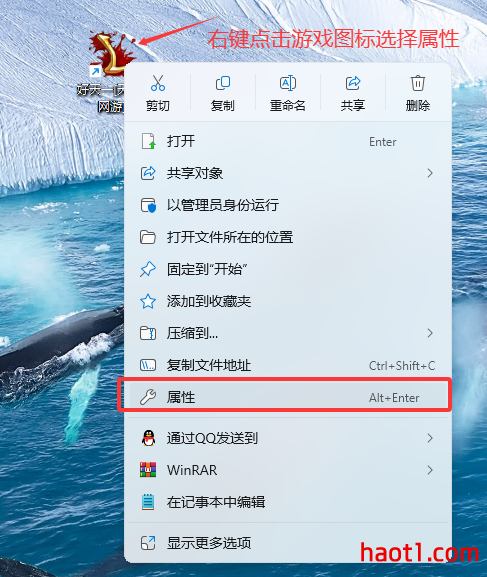Expand the 通过QQ发送到 submenu arrow
The width and height of the screenshot is (487, 577).
[430, 438]
